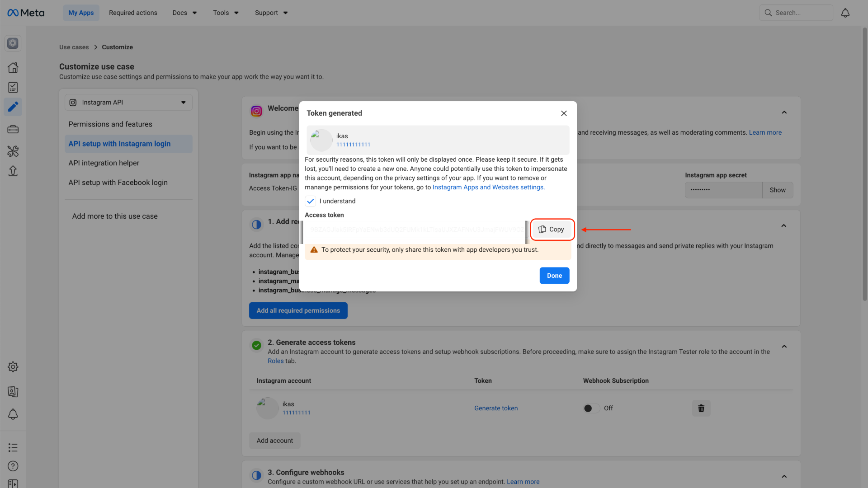Open Instagram Apps and Websites settings link
Viewport: 868px width, 488px height.
pyautogui.click(x=489, y=187)
